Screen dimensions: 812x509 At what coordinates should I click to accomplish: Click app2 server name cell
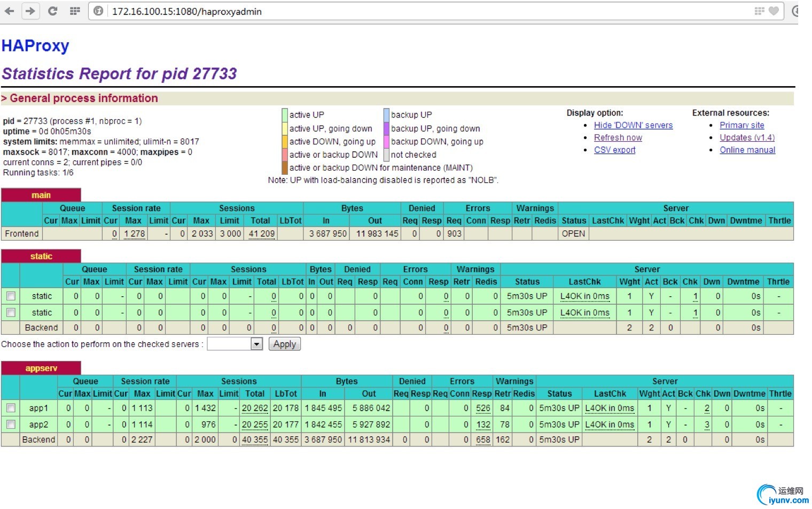point(38,425)
